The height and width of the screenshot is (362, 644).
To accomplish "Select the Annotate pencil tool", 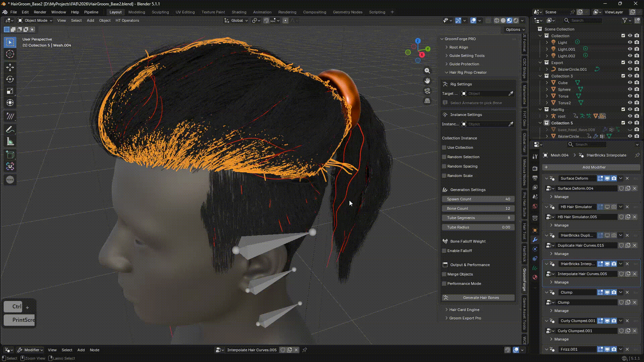I will tap(10, 129).
